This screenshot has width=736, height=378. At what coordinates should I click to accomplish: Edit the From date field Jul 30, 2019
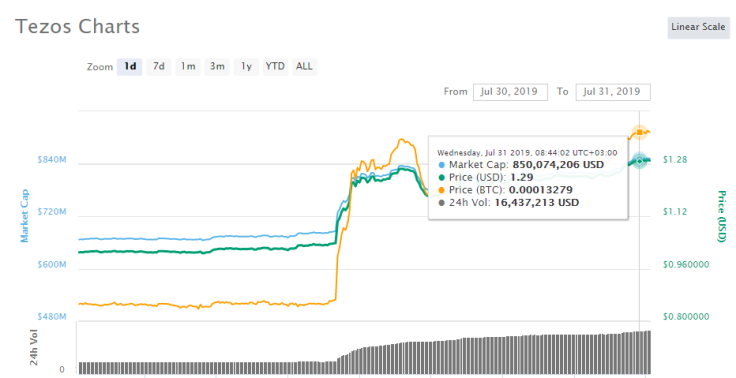coord(510,92)
